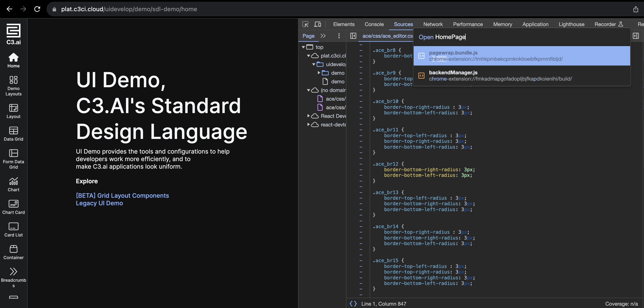Hide the Sources navigator sidebar
The width and height of the screenshot is (644, 308).
tap(353, 36)
